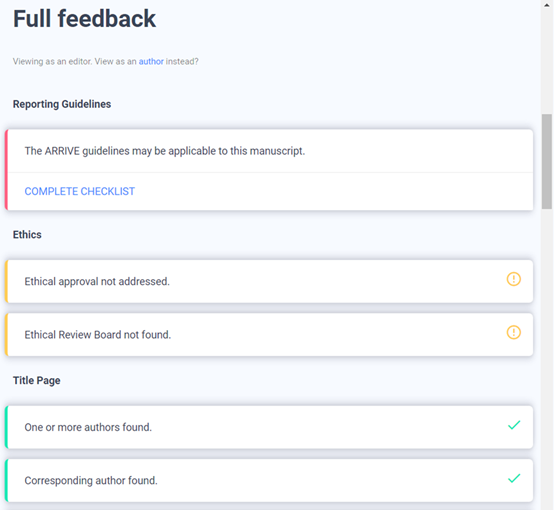Click the scrollbar up arrow
Viewport: 554px width, 510px height.
coord(547,5)
